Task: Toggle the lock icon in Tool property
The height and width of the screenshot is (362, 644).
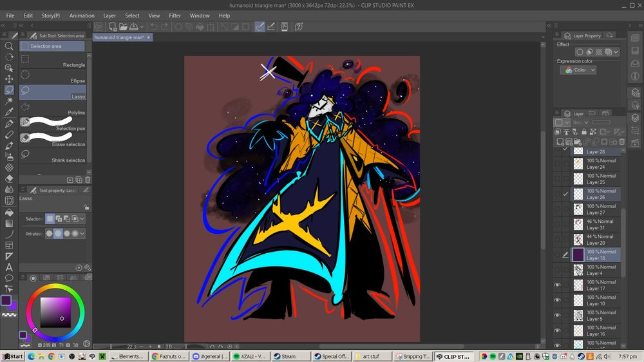Action: (x=86, y=207)
